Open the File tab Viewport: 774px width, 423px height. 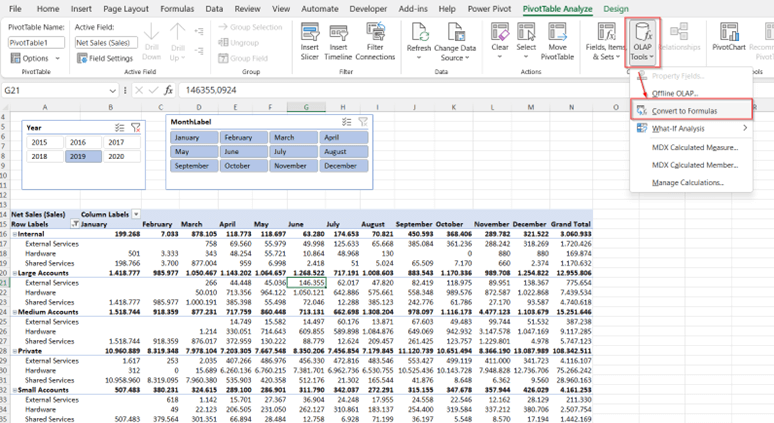pos(15,9)
